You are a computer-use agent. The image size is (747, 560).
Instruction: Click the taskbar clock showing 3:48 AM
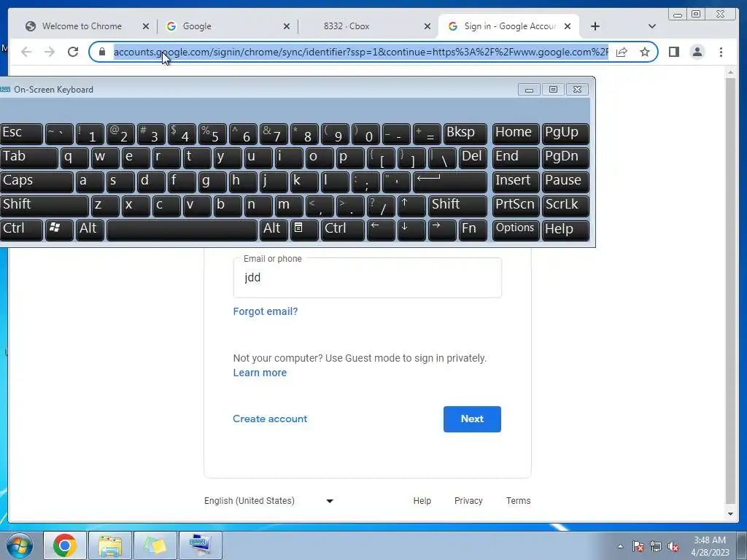pyautogui.click(x=710, y=546)
